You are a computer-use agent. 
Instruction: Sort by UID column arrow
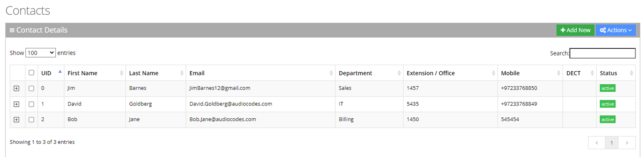(60, 72)
